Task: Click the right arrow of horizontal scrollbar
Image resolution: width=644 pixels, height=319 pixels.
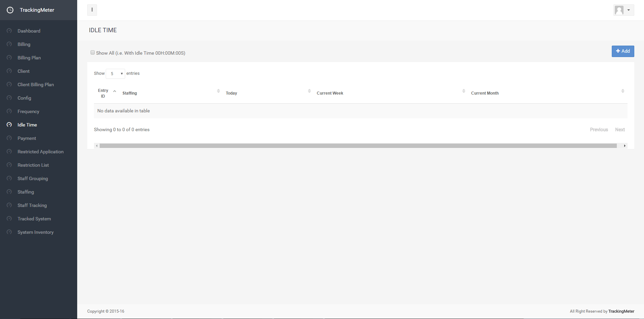Action: click(625, 146)
